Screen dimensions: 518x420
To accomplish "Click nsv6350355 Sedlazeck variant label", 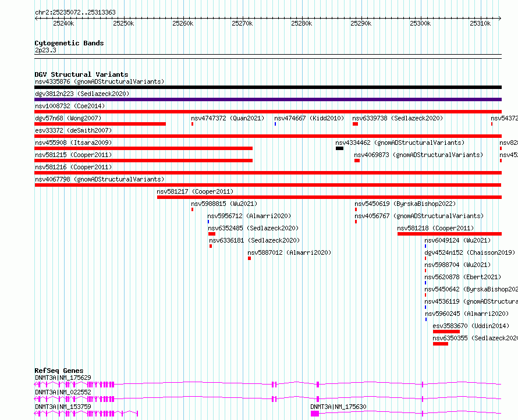I will pyautogui.click(x=476, y=338).
